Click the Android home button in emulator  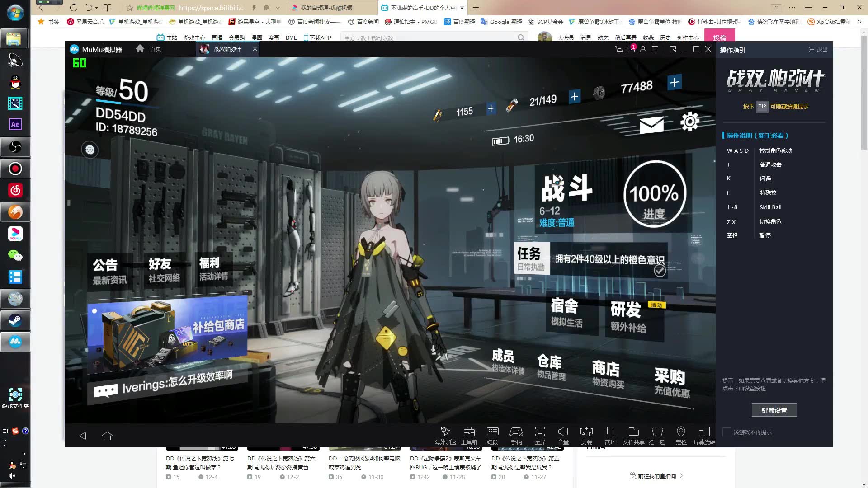coord(107,436)
